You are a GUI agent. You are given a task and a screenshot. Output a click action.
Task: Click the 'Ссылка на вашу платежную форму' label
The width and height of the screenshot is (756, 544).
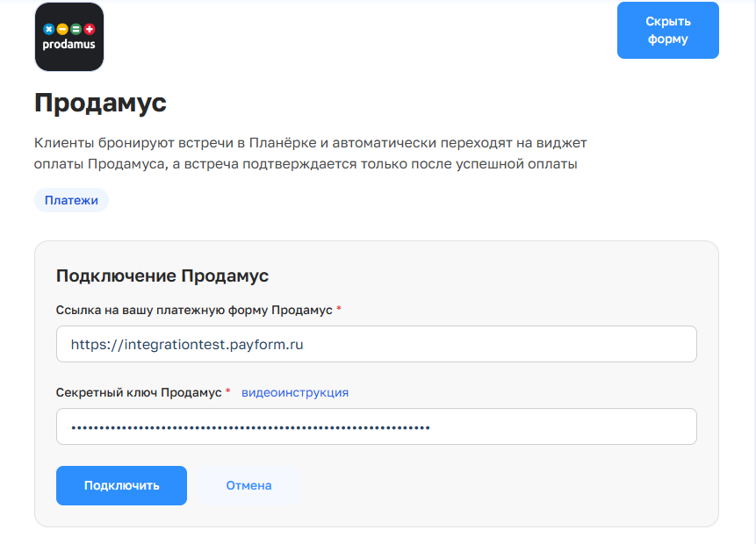point(193,311)
